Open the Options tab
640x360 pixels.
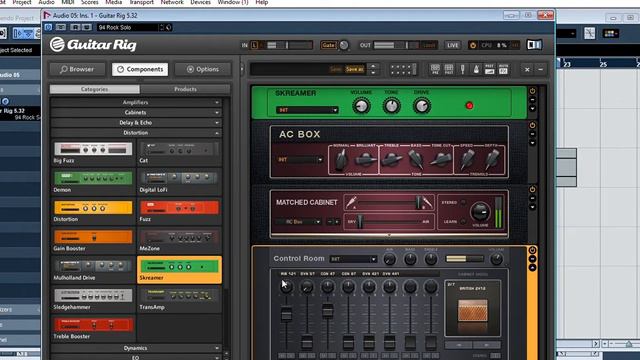point(203,69)
